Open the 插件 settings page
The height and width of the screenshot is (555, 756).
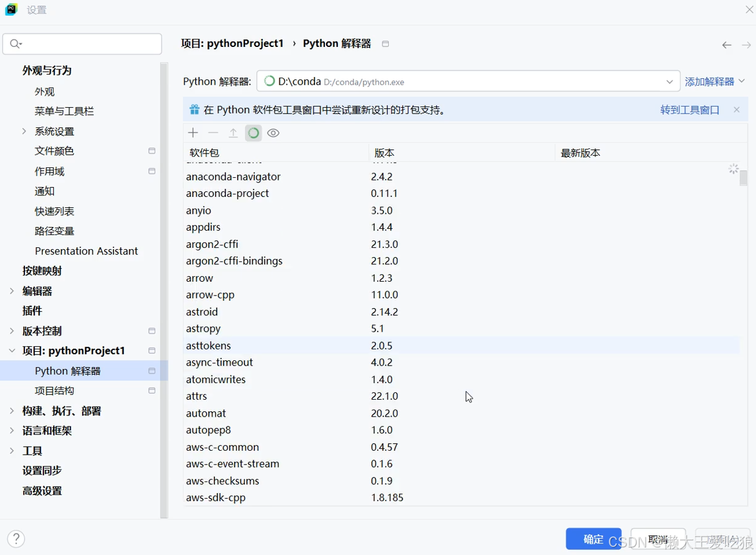click(32, 311)
